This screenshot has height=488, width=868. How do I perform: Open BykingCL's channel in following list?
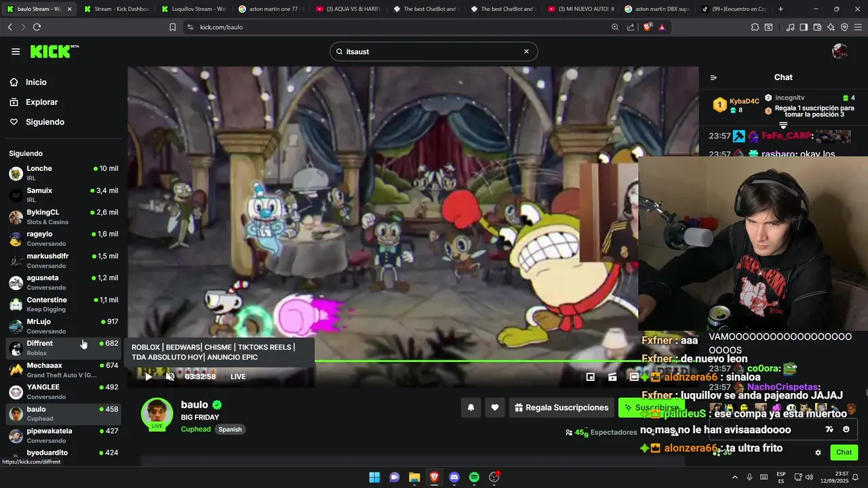point(64,217)
